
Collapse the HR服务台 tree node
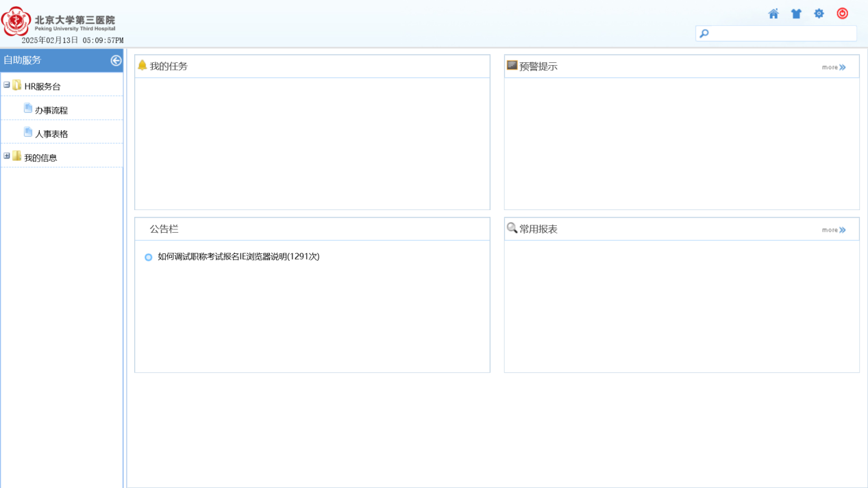(7, 86)
